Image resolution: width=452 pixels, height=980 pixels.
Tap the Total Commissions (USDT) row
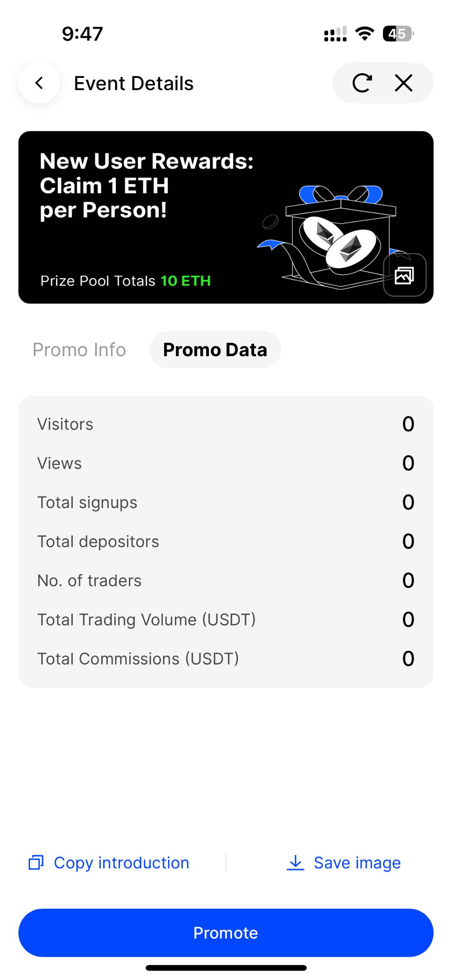226,658
